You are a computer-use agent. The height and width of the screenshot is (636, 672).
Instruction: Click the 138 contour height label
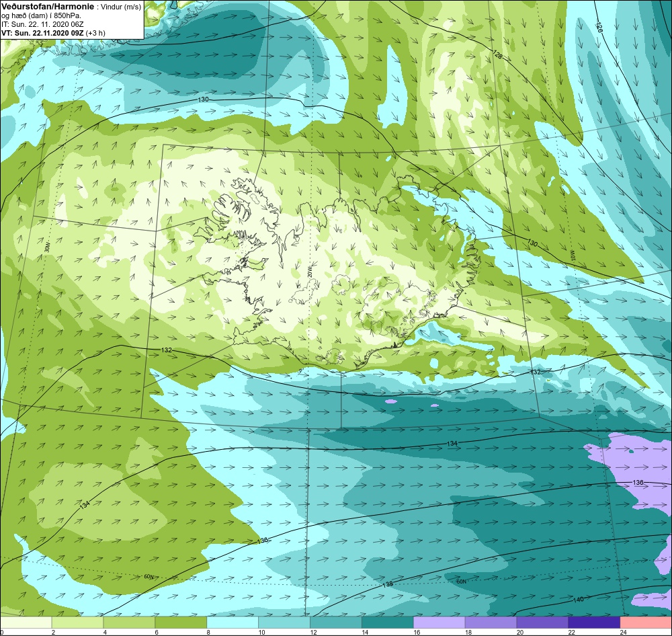click(388, 584)
